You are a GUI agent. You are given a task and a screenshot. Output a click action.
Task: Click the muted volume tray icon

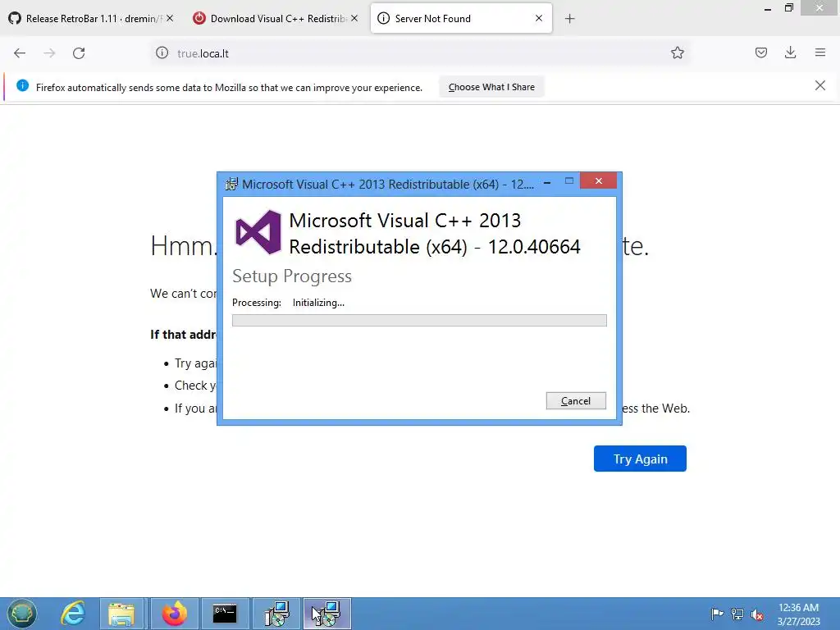pyautogui.click(x=757, y=614)
